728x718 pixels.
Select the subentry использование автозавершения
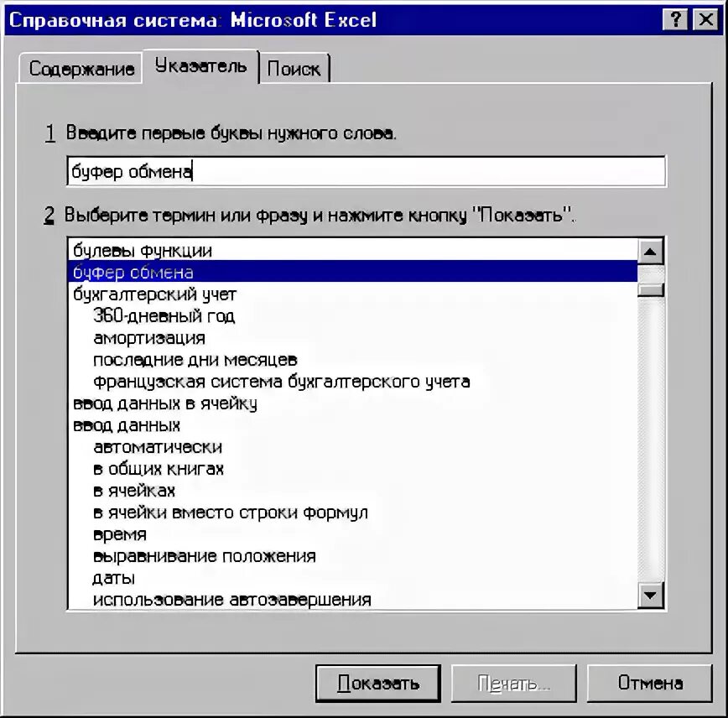pos(353,599)
